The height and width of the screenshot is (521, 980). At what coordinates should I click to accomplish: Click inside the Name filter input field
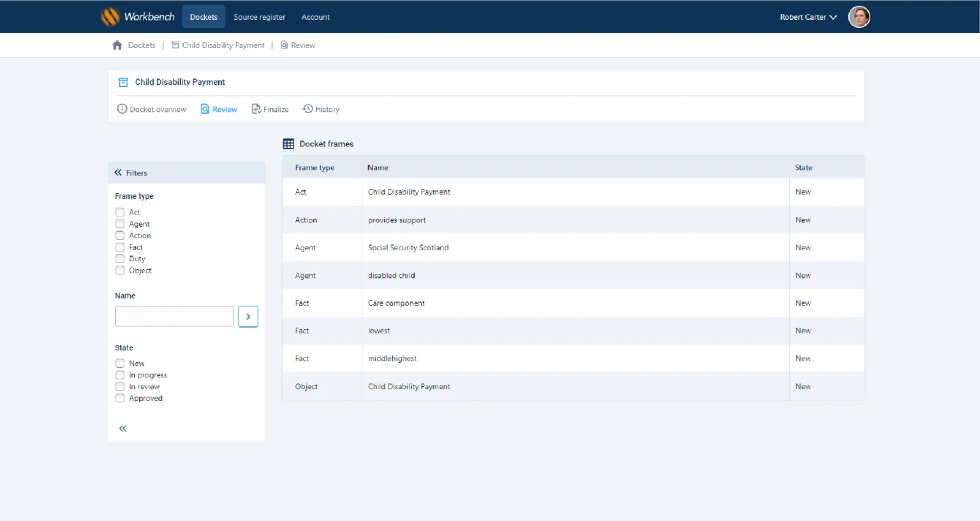(174, 316)
